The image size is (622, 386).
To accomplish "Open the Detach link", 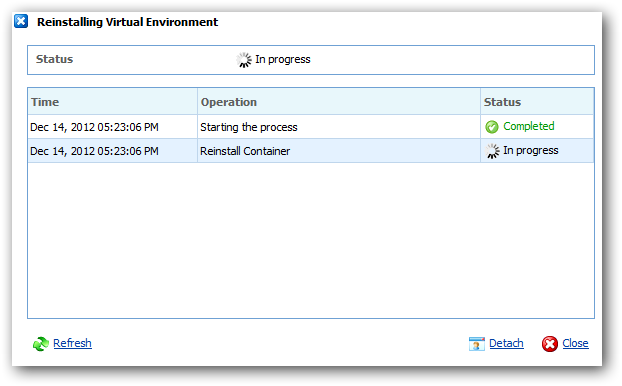I will coord(506,343).
